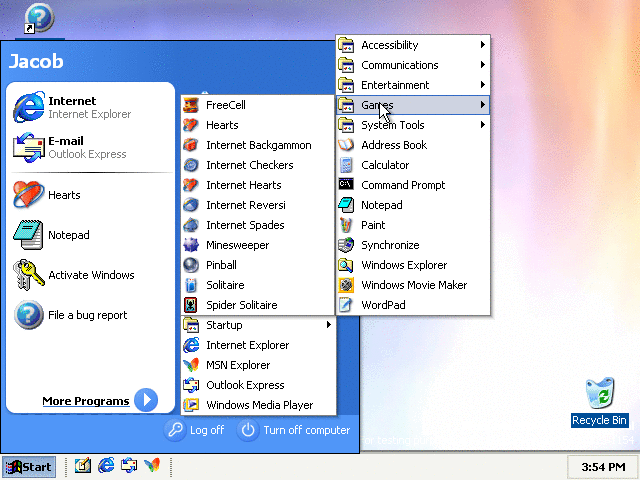Click the help shortcut icon on desktop
This screenshot has height=480, width=640.
click(x=39, y=18)
